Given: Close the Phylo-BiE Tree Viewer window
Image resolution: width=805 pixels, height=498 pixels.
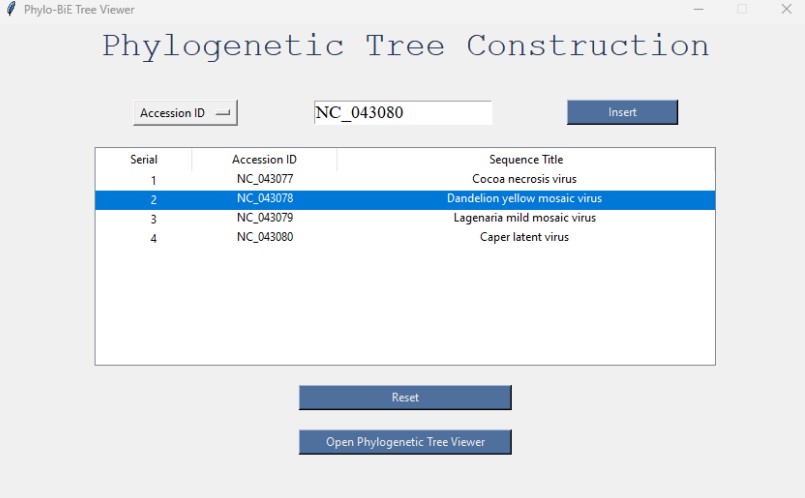Looking at the screenshot, I should click(786, 9).
